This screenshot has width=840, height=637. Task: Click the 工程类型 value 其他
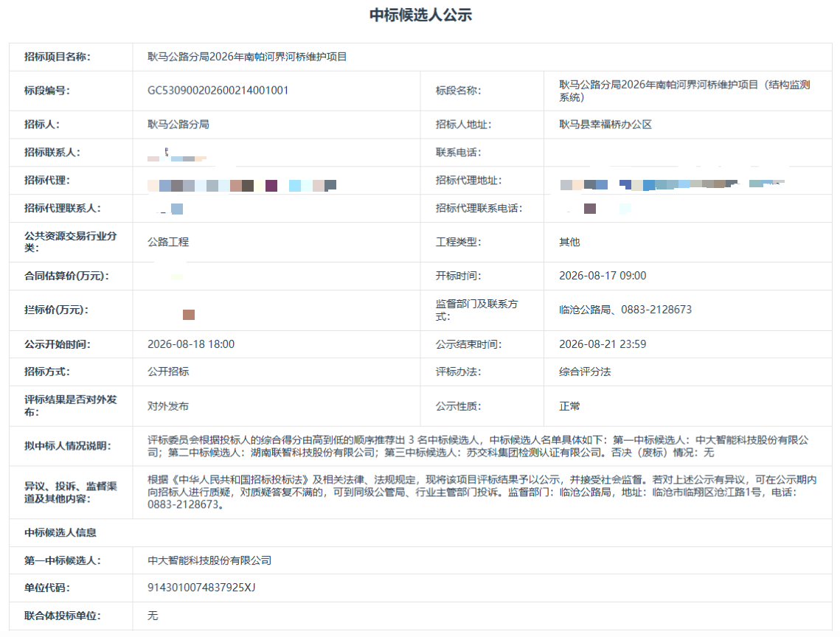tap(569, 242)
